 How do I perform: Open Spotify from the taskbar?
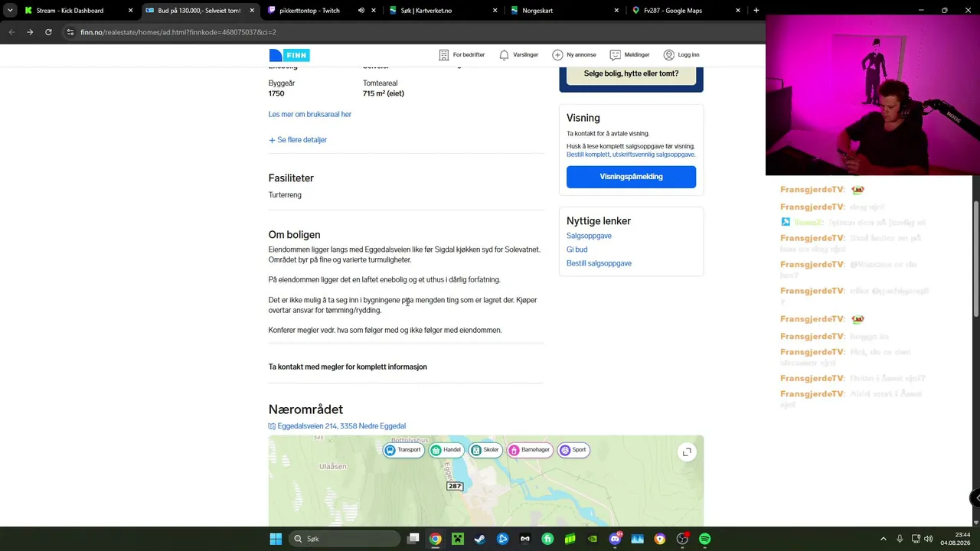[x=705, y=539]
